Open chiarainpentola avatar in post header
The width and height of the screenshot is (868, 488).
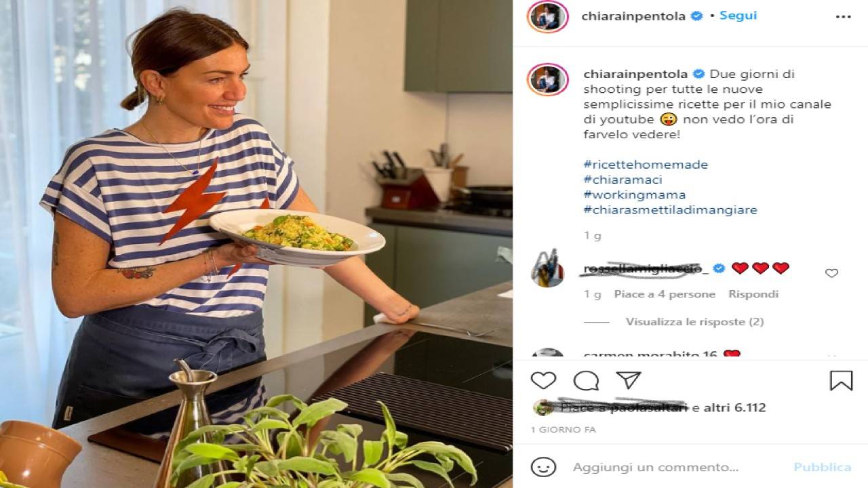[547, 17]
